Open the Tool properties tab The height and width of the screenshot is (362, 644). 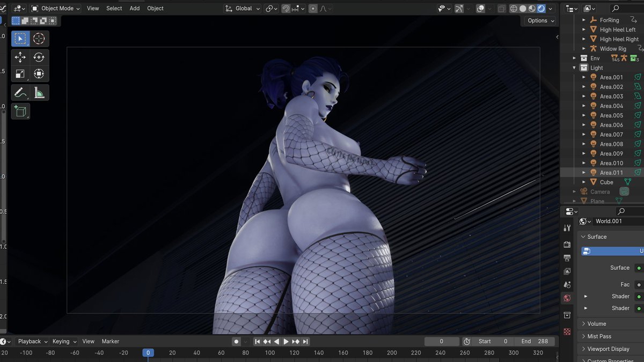click(567, 228)
